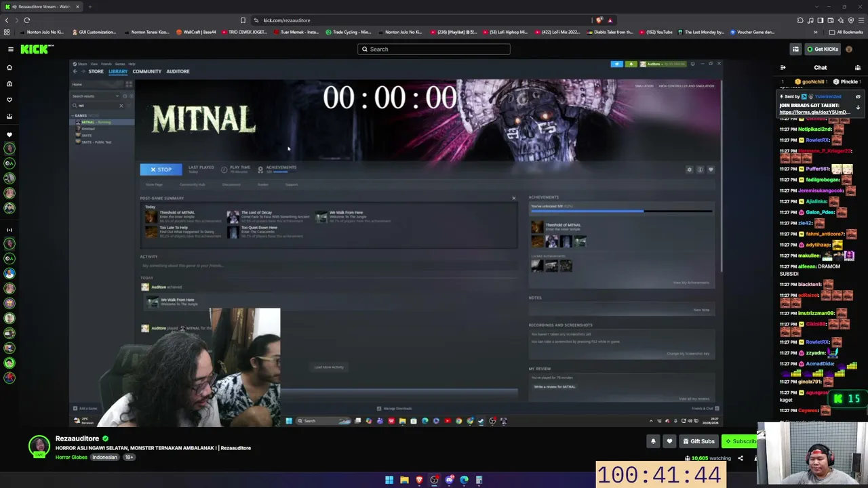
Task: Open the Brave Shields icon in address bar
Action: [x=599, y=20]
